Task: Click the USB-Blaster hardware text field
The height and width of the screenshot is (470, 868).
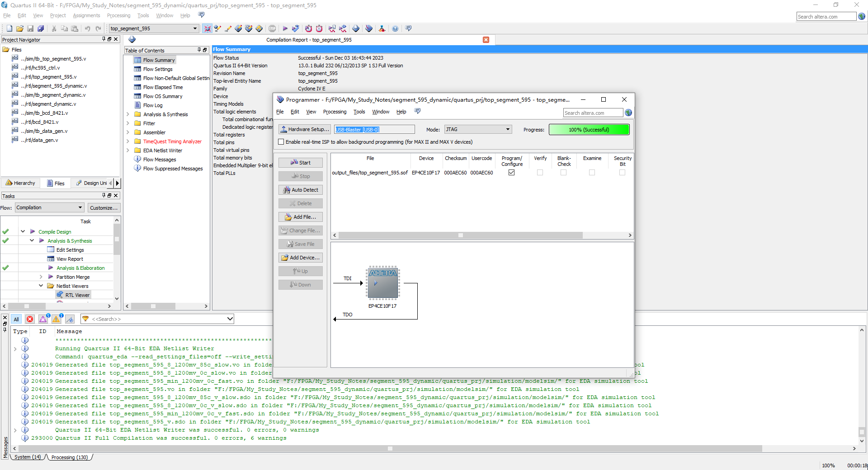Action: point(374,129)
